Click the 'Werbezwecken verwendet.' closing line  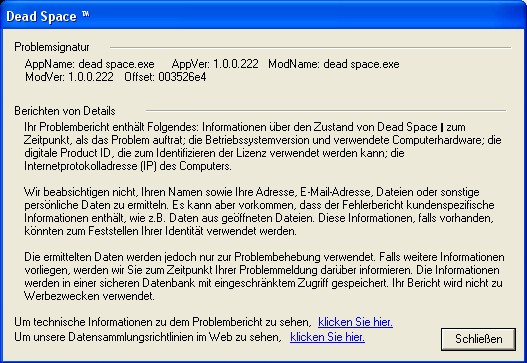point(89,296)
